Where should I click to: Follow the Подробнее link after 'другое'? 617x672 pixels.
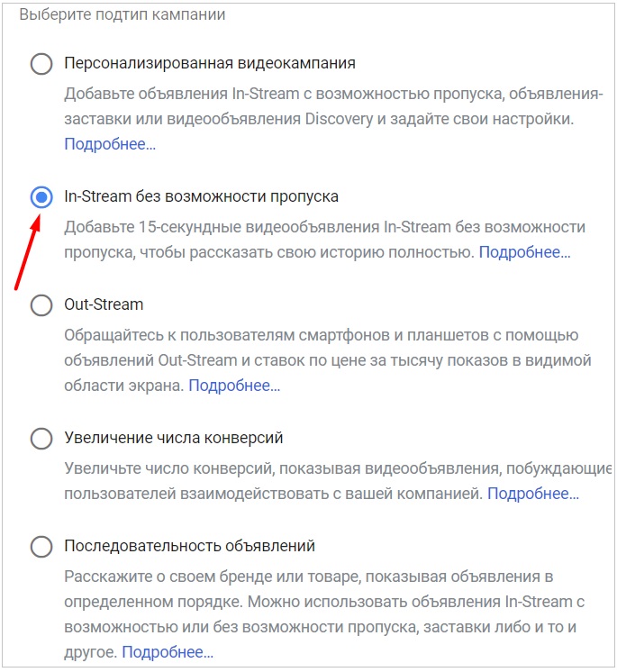click(168, 652)
